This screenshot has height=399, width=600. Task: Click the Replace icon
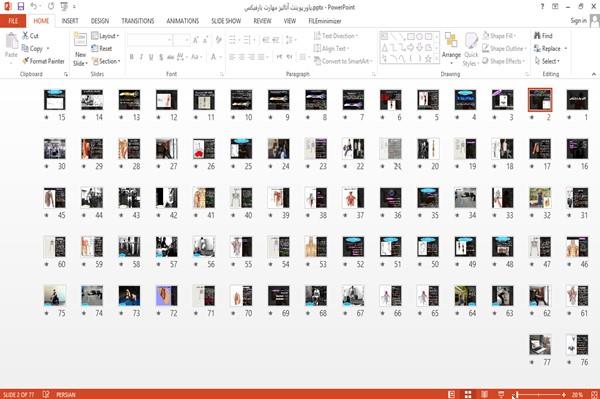coord(537,48)
